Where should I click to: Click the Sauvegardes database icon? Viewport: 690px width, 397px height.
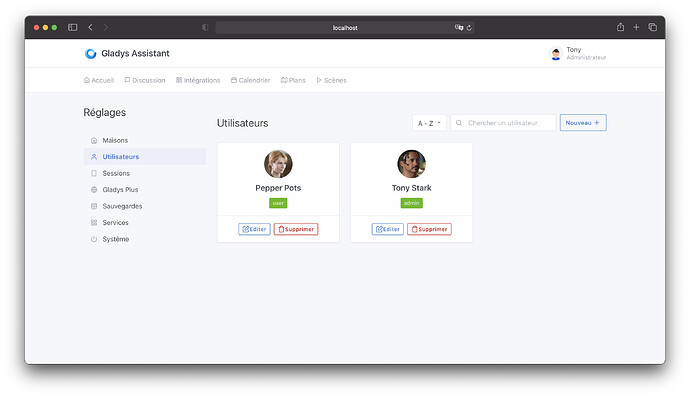coord(94,206)
